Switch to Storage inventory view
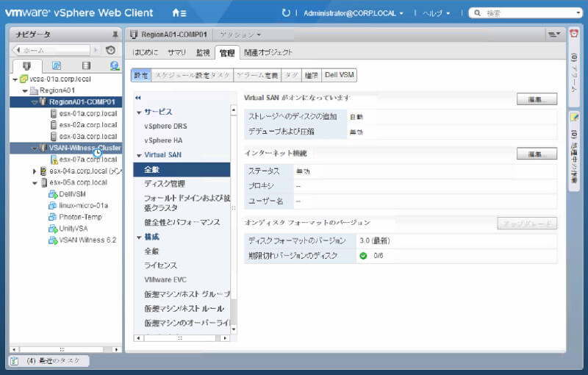Screen dimensions: 588x375 (x=86, y=66)
